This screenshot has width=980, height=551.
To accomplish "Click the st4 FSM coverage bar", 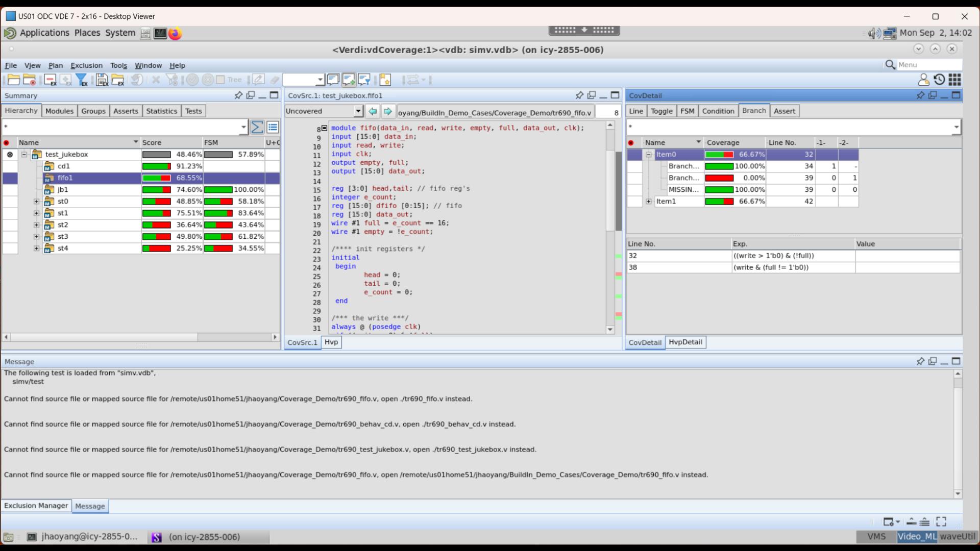I will click(218, 248).
